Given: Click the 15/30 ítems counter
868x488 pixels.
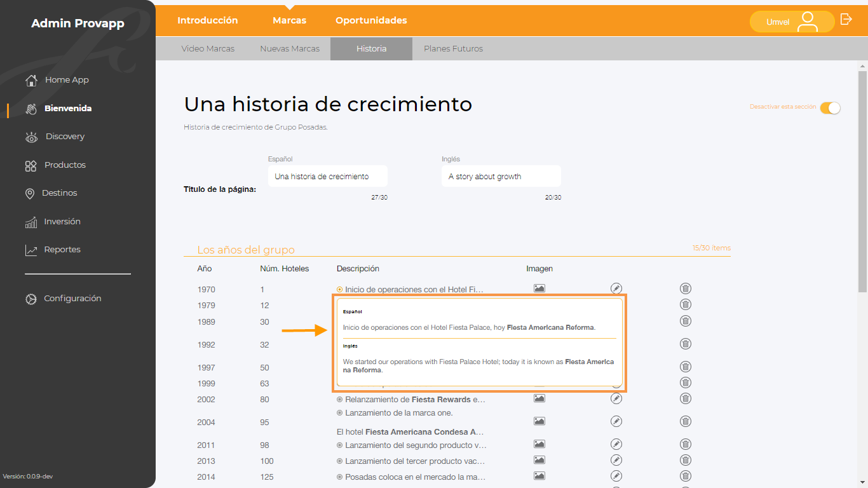Looking at the screenshot, I should coord(712,248).
